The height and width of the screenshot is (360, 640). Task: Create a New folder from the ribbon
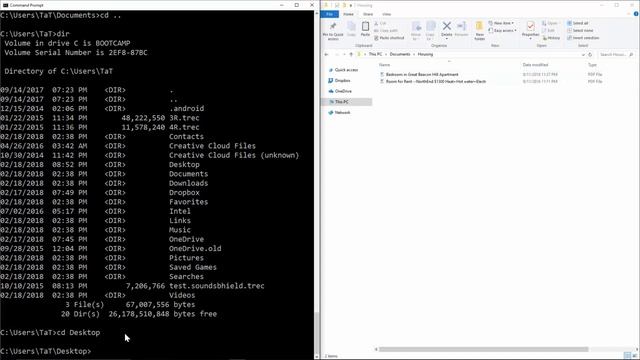coord(480,31)
